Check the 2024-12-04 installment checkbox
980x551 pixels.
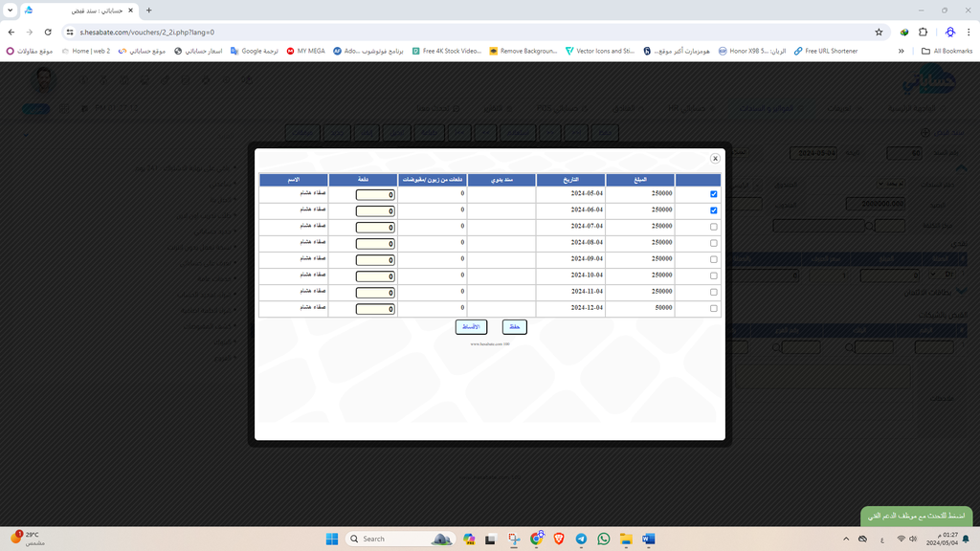pyautogui.click(x=713, y=308)
